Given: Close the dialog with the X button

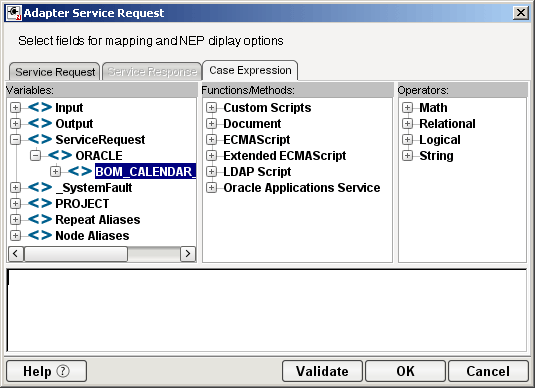Looking at the screenshot, I should [521, 13].
